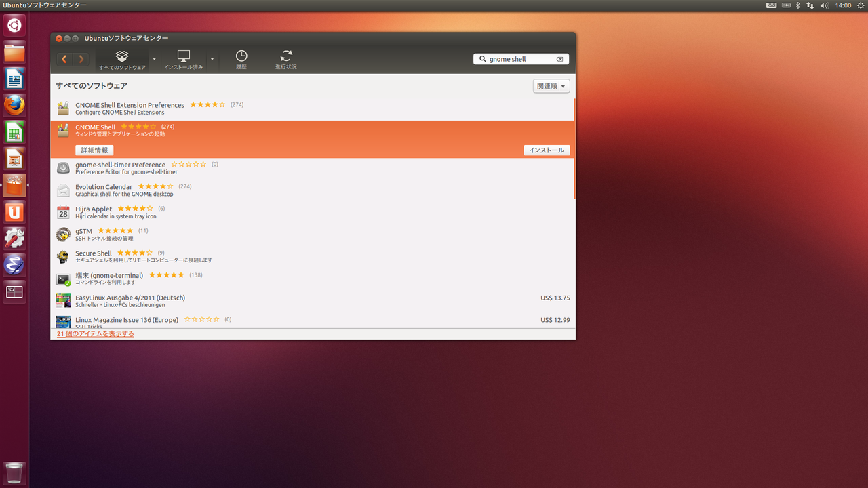The image size is (868, 488).
Task: Open the Trash at the launcher bottom
Action: [14, 472]
